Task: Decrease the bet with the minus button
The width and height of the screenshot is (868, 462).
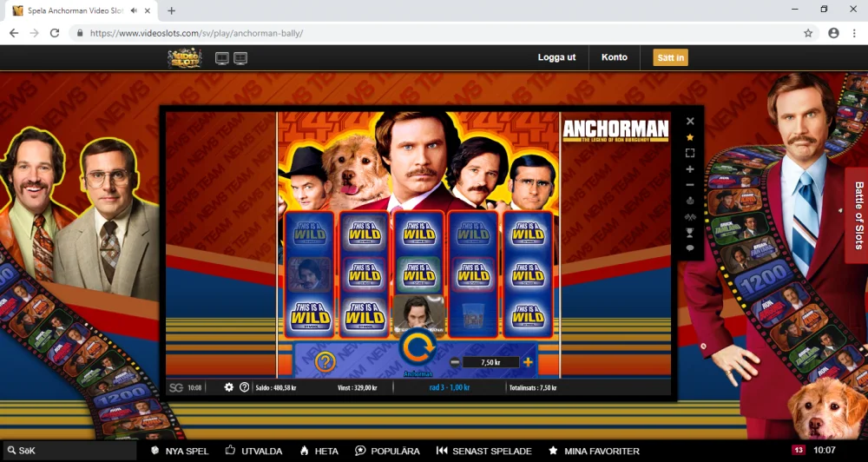Action: pyautogui.click(x=455, y=362)
